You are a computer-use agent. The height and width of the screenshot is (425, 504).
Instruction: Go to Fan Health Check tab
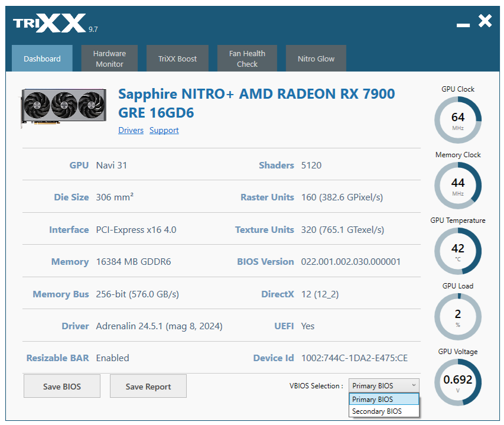(x=247, y=58)
